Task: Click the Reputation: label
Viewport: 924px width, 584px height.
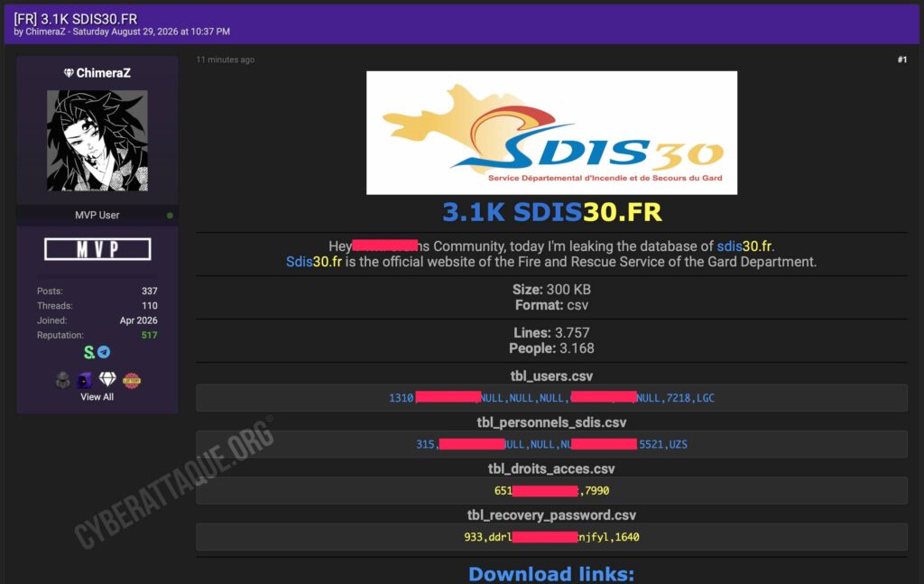Action: coord(60,335)
